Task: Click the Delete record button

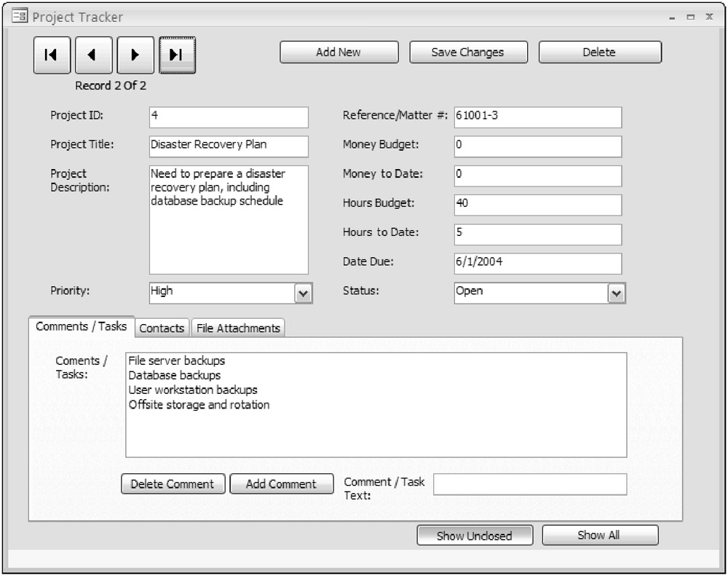Action: pos(599,52)
